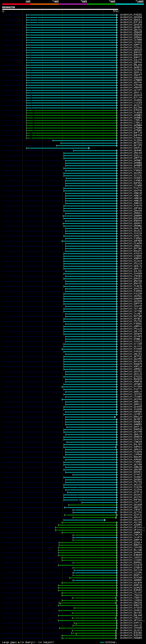Viewport: 146px width, 644px height.
Task: Select the UniRef100_Q04831 label
Action: 131,610
